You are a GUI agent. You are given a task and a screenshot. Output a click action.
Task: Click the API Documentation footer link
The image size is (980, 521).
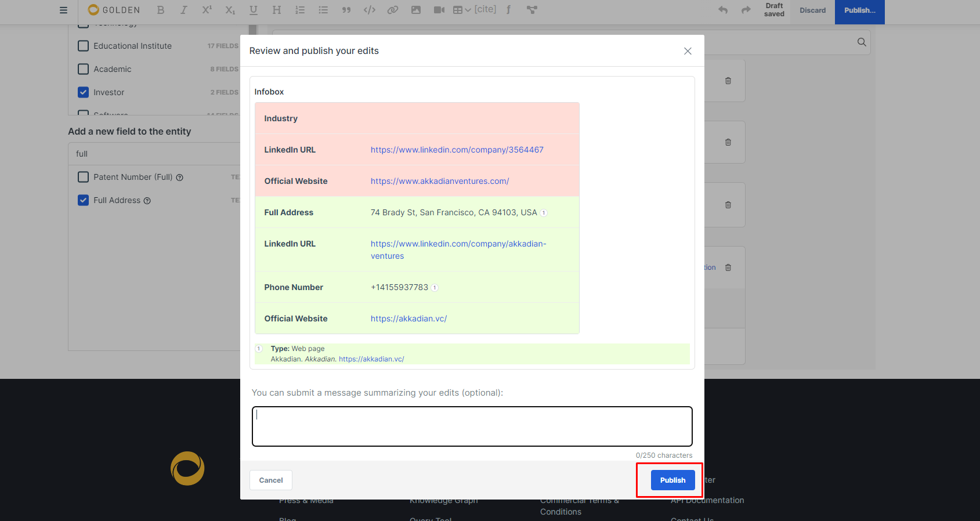pos(707,500)
